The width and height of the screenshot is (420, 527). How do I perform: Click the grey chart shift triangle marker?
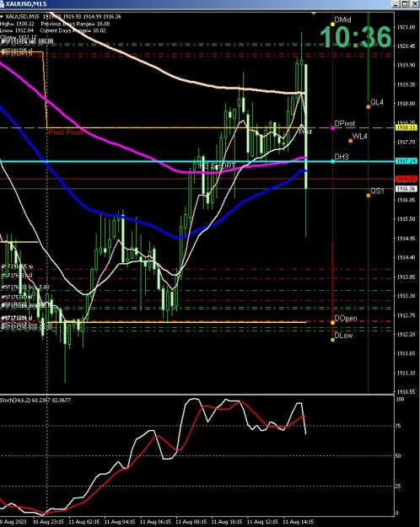[x=314, y=13]
